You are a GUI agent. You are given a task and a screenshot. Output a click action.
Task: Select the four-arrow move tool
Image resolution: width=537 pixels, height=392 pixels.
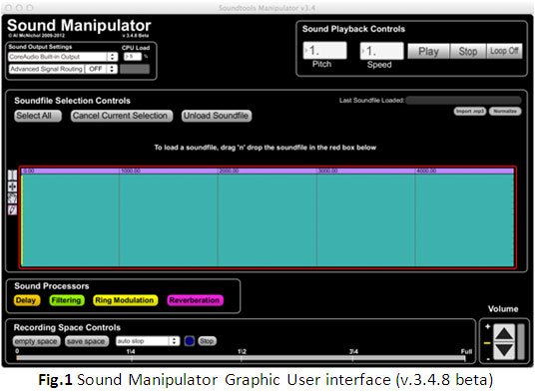12,187
